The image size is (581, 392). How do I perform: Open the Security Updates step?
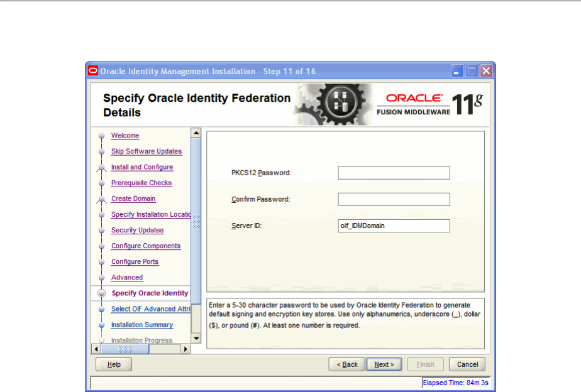[137, 230]
